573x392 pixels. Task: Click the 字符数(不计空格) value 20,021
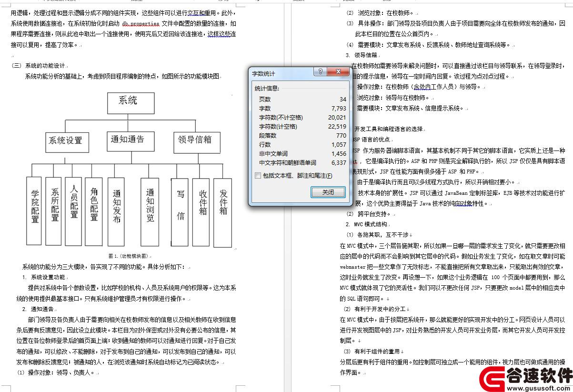coord(337,117)
